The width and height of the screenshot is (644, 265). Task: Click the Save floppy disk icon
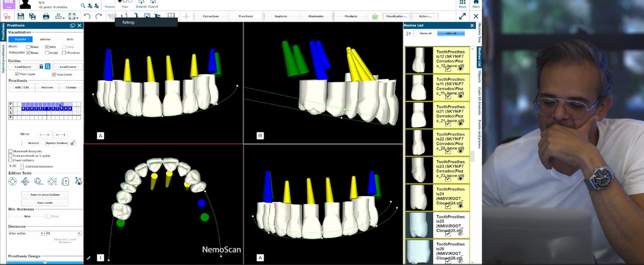click(21, 16)
